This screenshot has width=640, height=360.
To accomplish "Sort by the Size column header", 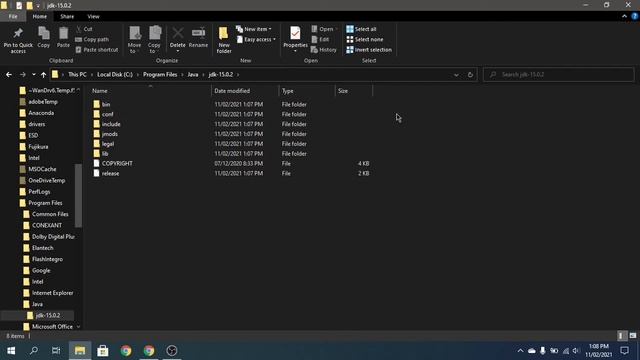I will pos(353,91).
